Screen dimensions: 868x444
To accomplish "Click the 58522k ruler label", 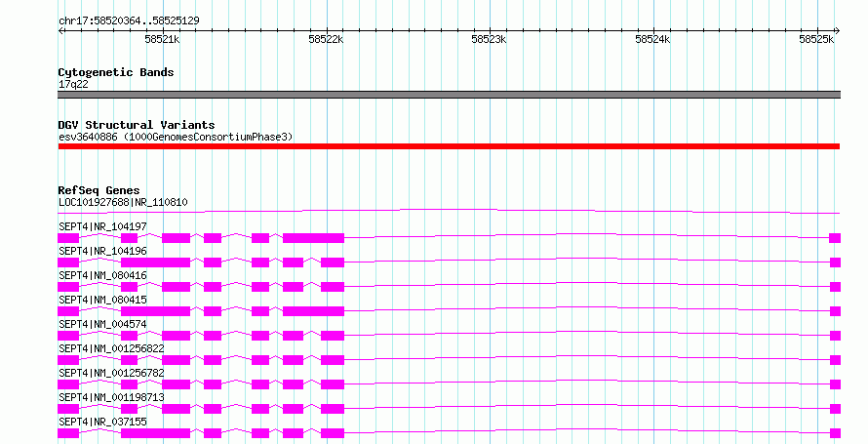I will click(x=326, y=39).
